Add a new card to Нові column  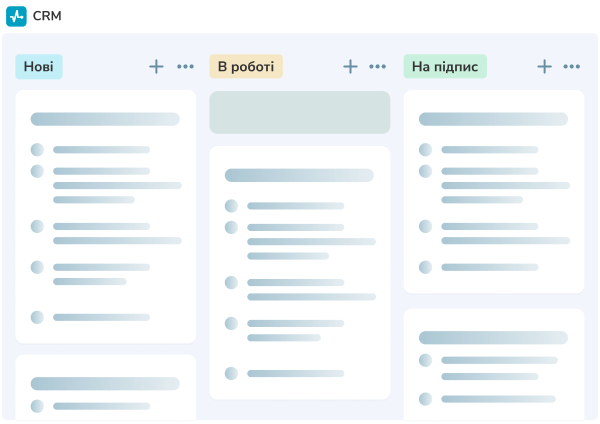[x=156, y=66]
